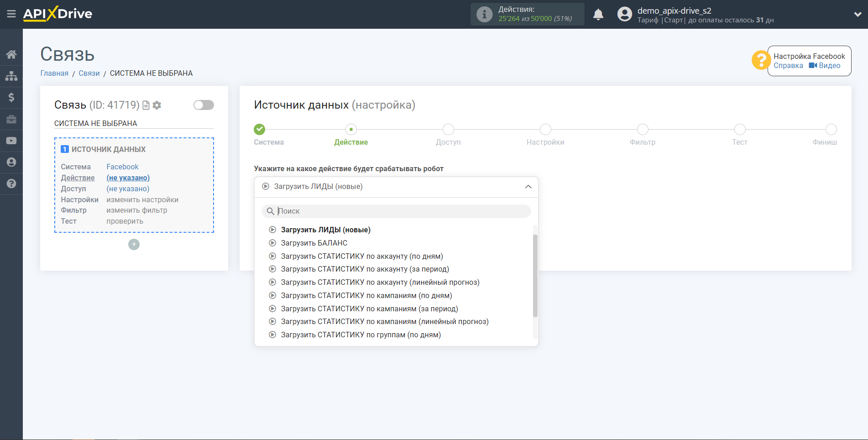Click the account avatar icon

pyautogui.click(x=624, y=14)
